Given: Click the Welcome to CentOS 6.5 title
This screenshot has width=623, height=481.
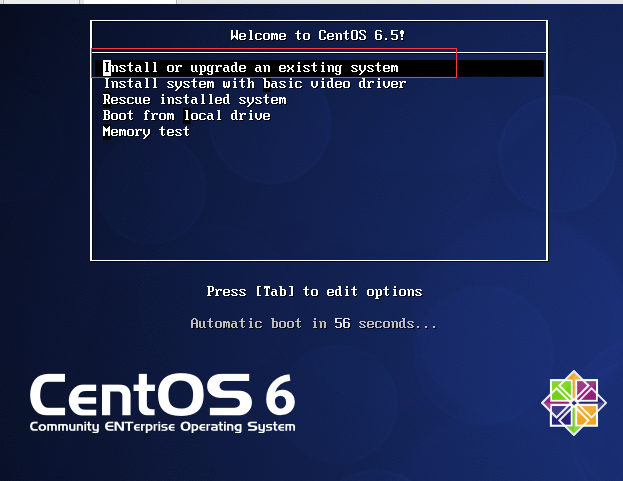Looking at the screenshot, I should (x=317, y=35).
